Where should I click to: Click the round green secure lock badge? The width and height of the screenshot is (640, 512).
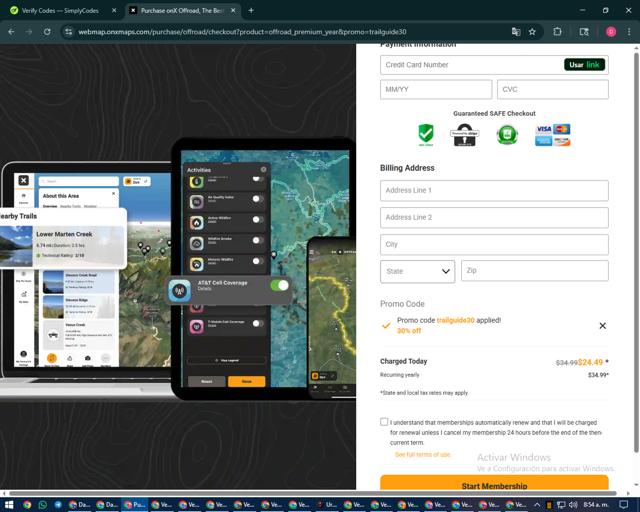tap(507, 135)
